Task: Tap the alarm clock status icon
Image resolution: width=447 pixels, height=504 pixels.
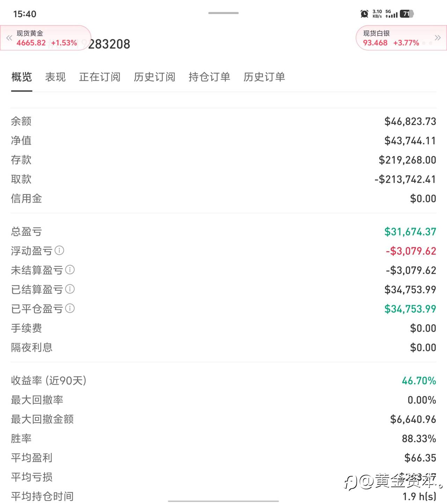Action: coord(364,14)
